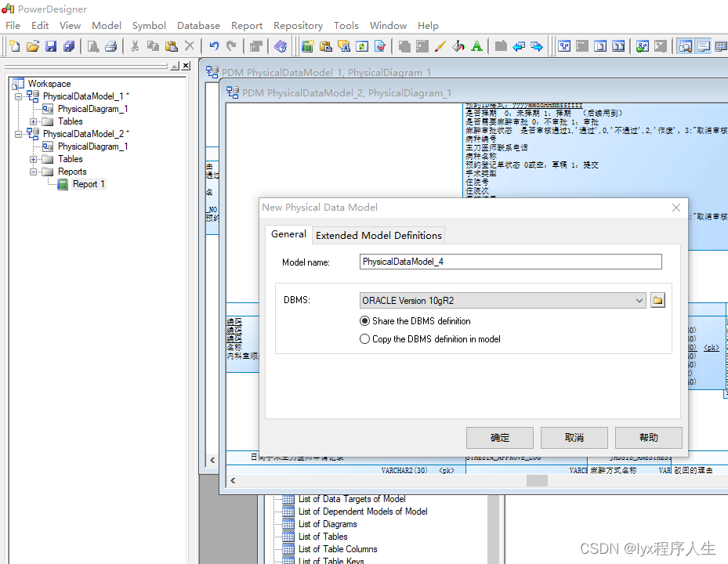This screenshot has width=728, height=564.
Task: Click the folder icon next to DBMS
Action: 657,300
